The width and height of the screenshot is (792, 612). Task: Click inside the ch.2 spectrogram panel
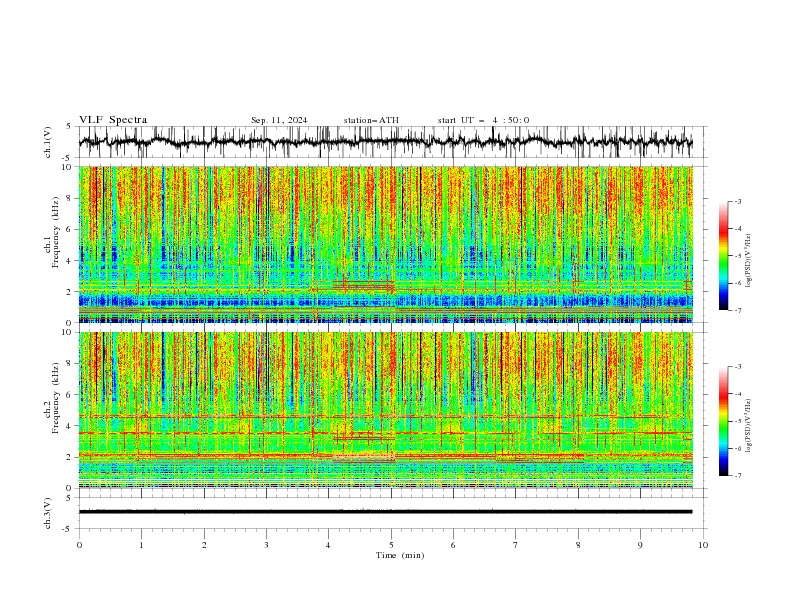coord(386,410)
